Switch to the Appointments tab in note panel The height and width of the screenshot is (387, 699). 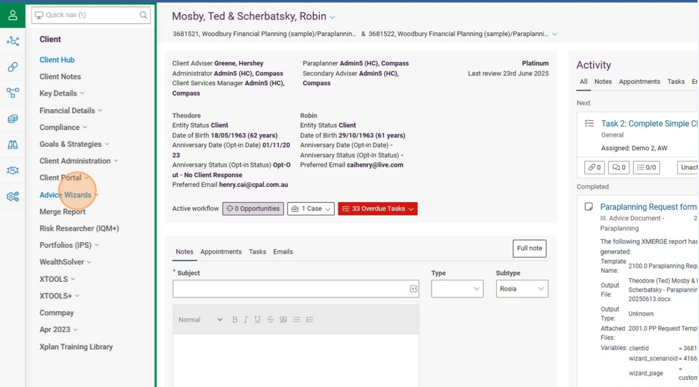221,252
